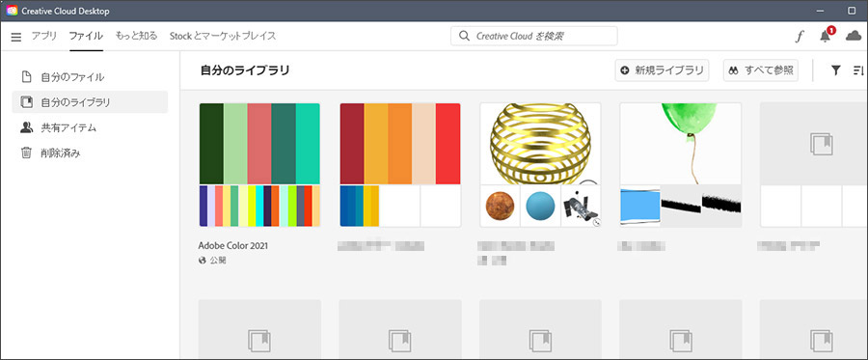Open the filter funnel icon
Screen dimensions: 868x360
pyautogui.click(x=836, y=70)
